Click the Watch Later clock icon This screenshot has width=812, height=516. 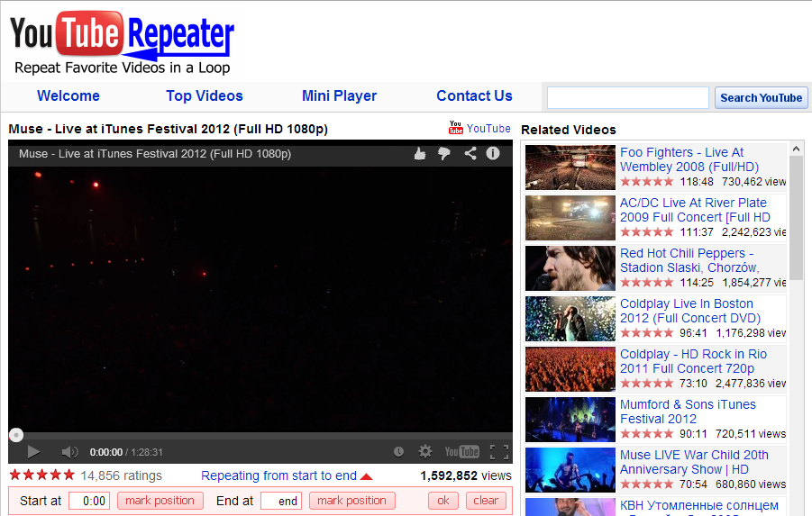[398, 452]
